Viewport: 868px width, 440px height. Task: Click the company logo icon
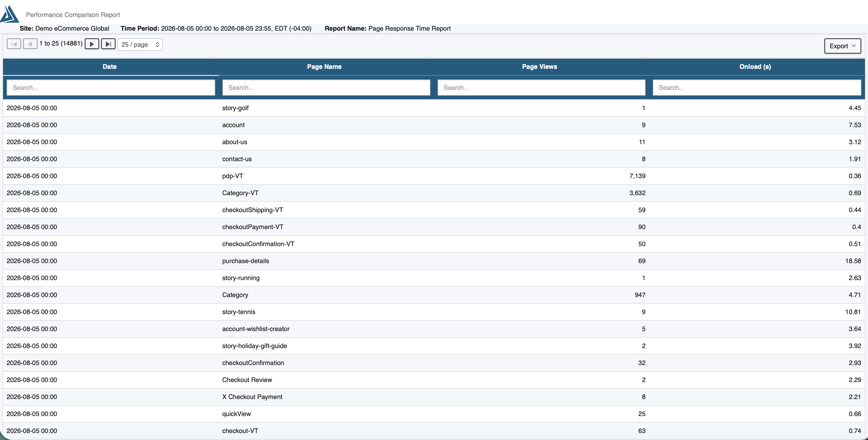click(x=9, y=14)
